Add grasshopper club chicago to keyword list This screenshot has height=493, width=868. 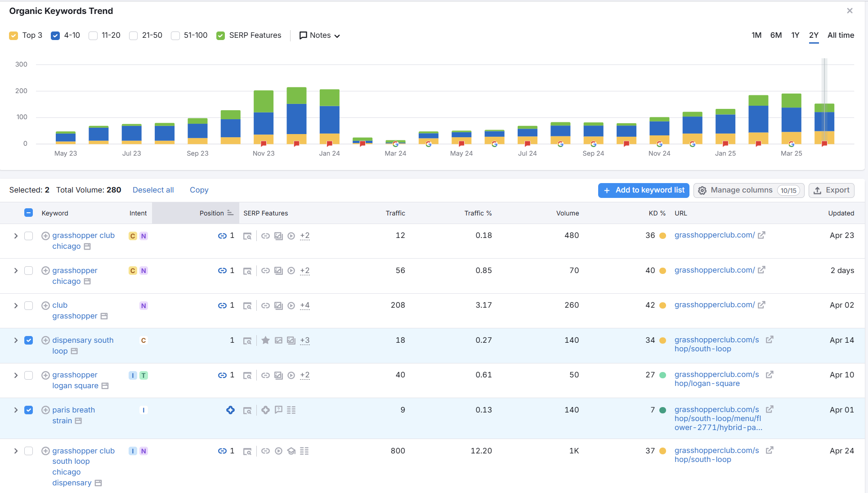pyautogui.click(x=45, y=236)
